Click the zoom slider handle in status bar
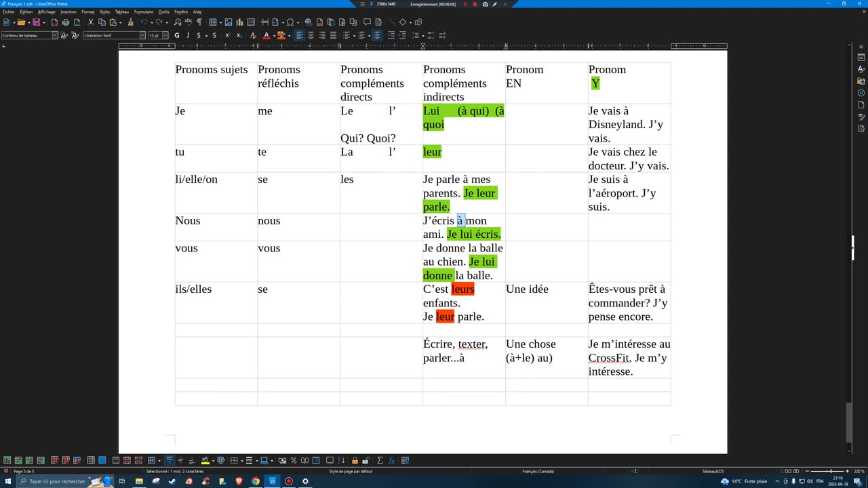The height and width of the screenshot is (488, 868). point(831,471)
